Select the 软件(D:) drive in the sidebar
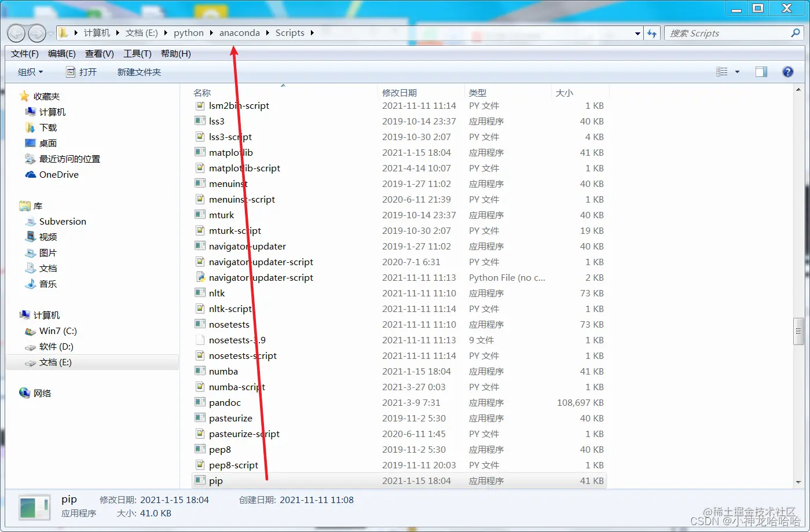Screen dimensions: 810x532 (56, 346)
